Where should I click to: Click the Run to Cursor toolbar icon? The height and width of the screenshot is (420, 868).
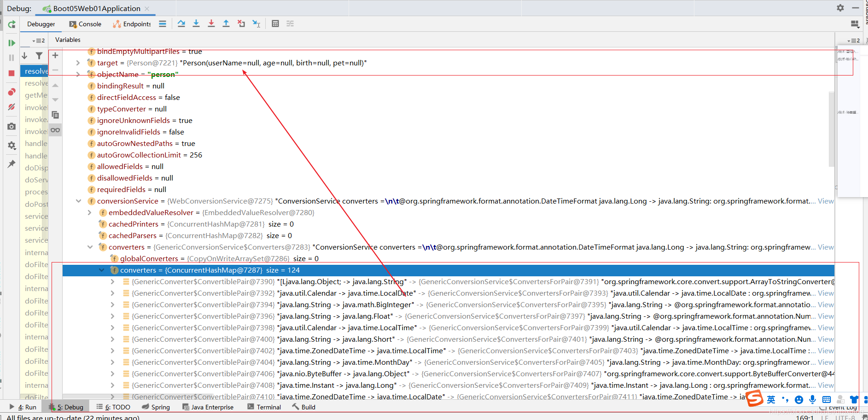[x=256, y=23]
